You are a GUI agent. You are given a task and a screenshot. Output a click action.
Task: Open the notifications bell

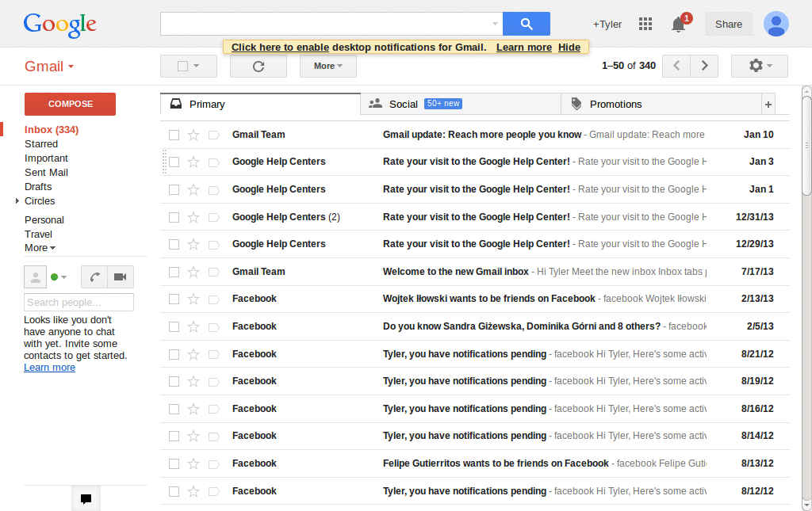click(679, 24)
